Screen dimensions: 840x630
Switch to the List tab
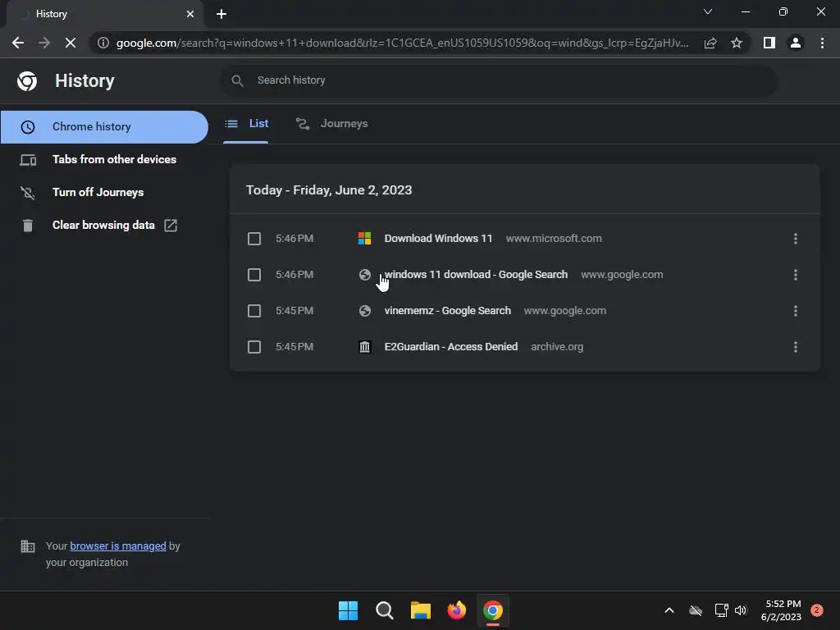[246, 124]
